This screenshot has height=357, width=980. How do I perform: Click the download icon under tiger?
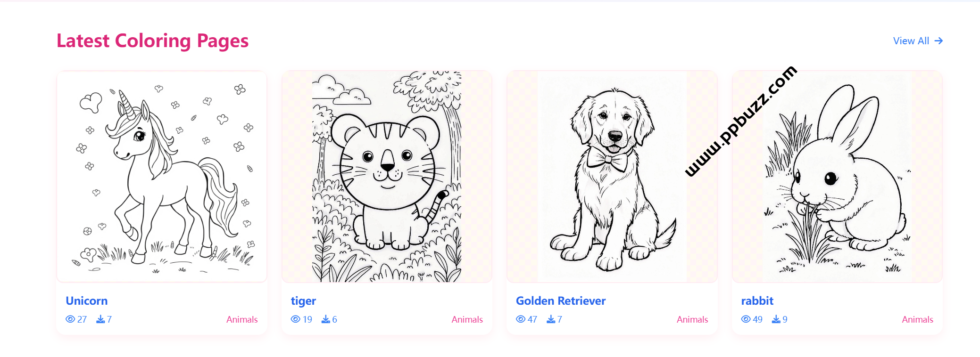(326, 319)
